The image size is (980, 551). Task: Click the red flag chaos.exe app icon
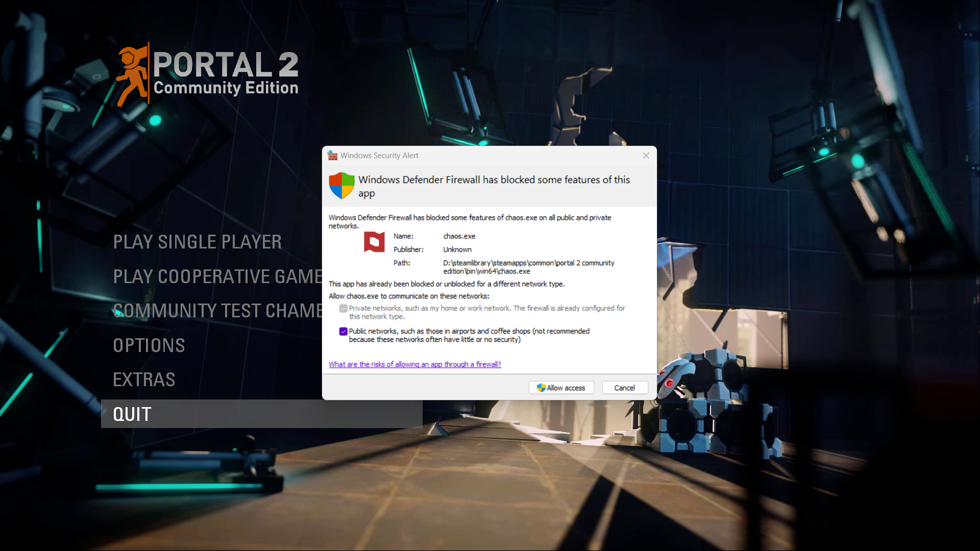pyautogui.click(x=375, y=242)
